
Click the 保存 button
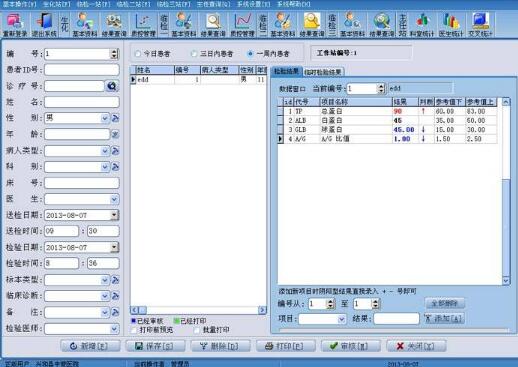click(155, 346)
